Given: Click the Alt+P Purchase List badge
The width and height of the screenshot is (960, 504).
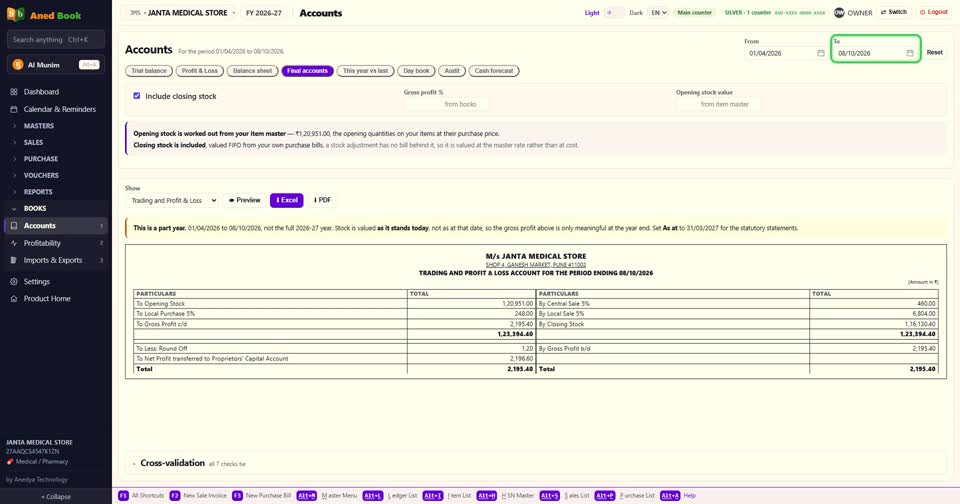Looking at the screenshot, I should coord(605,495).
